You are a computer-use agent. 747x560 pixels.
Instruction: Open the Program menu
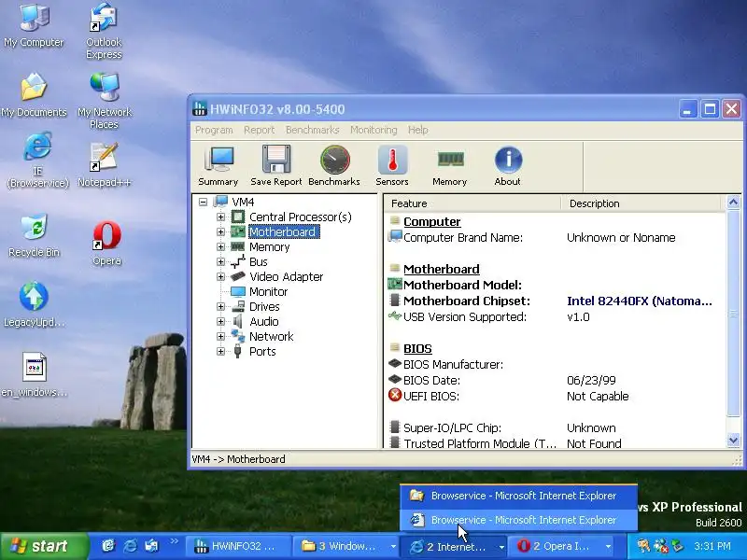pos(214,130)
